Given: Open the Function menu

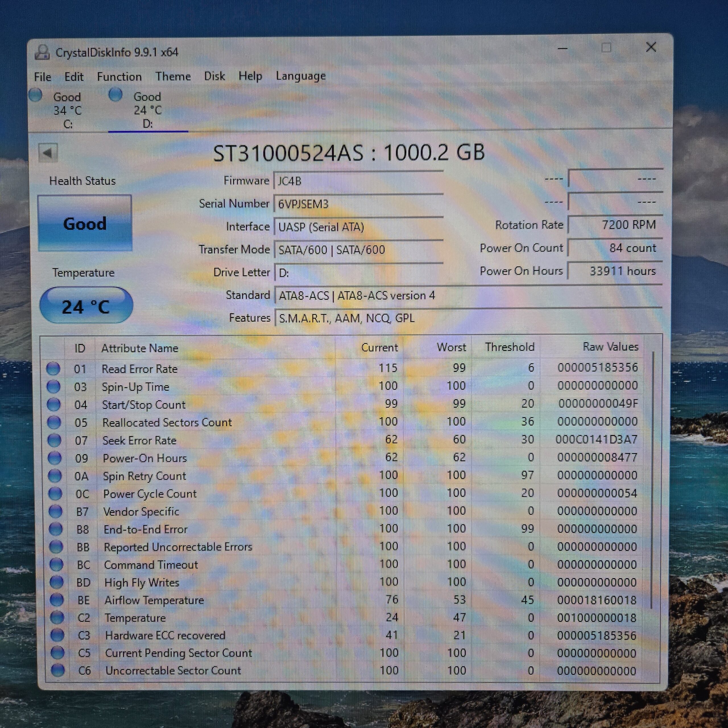Looking at the screenshot, I should [x=119, y=77].
